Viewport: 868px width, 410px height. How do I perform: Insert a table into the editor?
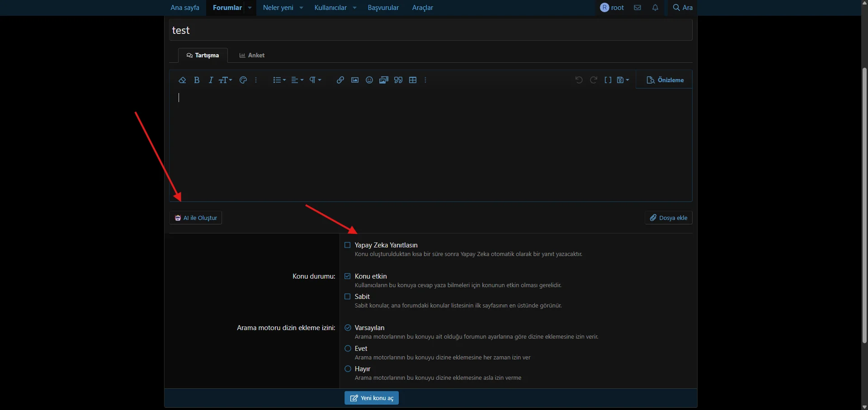click(413, 80)
